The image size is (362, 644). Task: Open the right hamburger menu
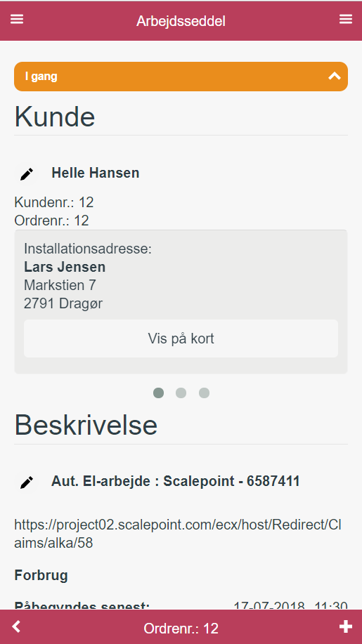point(346,19)
